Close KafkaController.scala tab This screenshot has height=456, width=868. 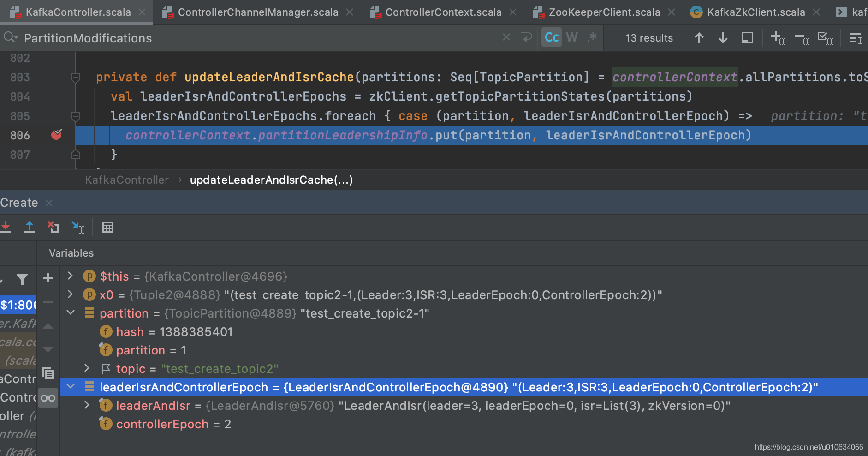point(142,12)
